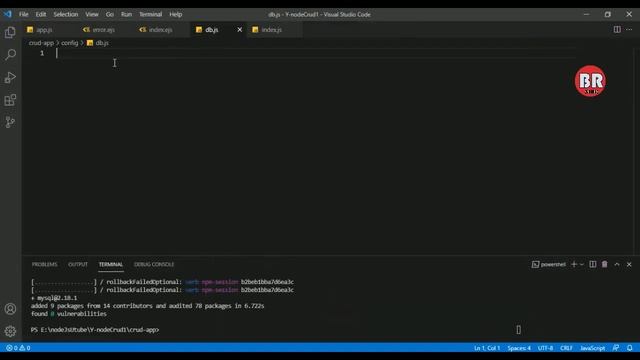
Task: Click crud-app in the breadcrumb
Action: click(x=41, y=43)
